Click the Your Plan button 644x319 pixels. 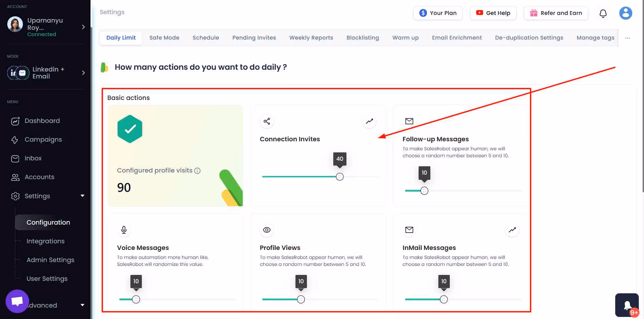click(x=438, y=13)
